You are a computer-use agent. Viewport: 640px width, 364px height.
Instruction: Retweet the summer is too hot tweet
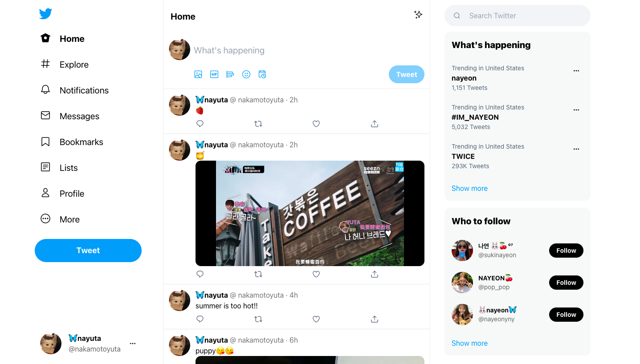tap(258, 319)
